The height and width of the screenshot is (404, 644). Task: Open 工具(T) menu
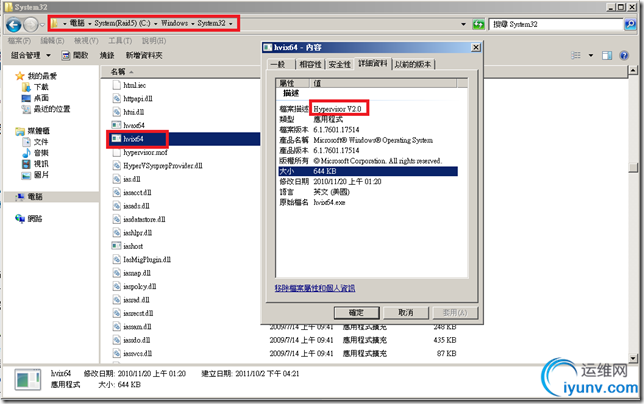(x=120, y=41)
